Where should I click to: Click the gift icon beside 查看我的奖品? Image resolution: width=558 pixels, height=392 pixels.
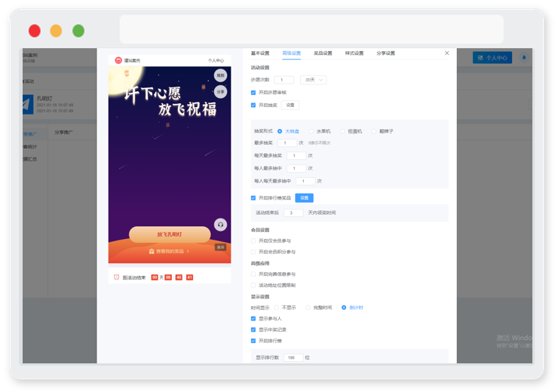[x=152, y=251]
